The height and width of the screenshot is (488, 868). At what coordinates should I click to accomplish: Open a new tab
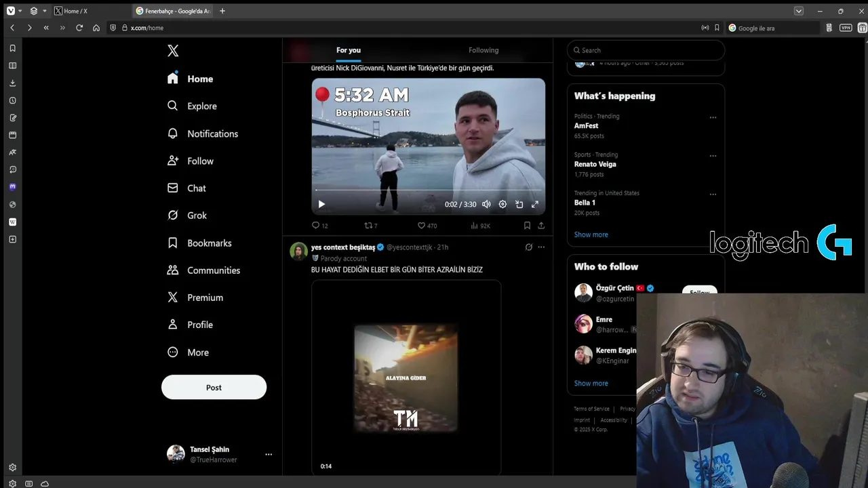point(222,11)
